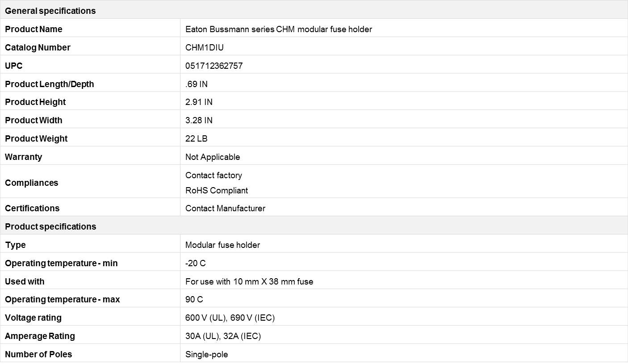The width and height of the screenshot is (628, 364).
Task: Select the Number of Poles label
Action: click(x=38, y=354)
